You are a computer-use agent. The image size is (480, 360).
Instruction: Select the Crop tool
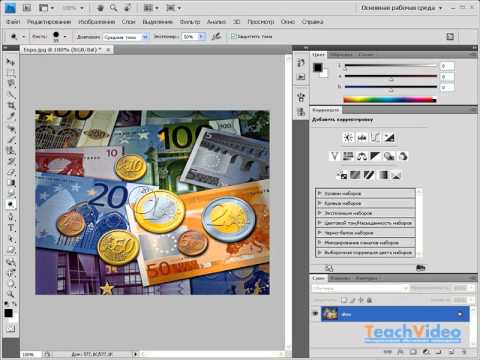point(11,106)
